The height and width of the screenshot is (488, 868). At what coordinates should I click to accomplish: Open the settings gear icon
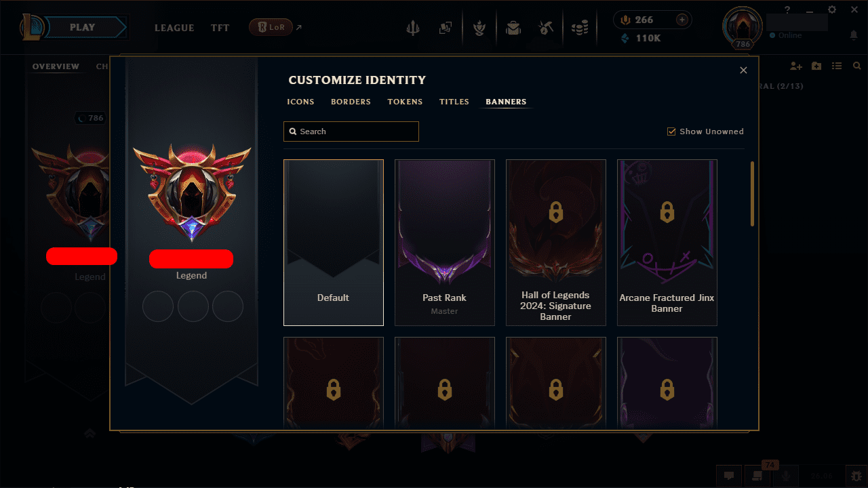[832, 9]
